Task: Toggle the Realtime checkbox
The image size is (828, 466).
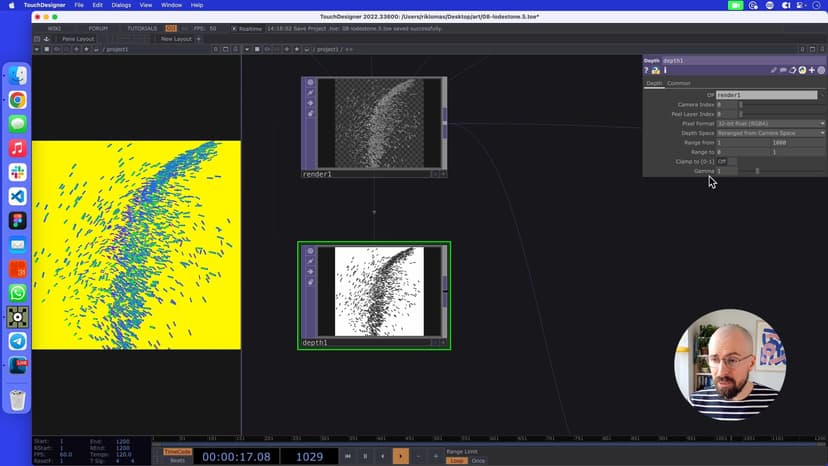Action: tap(234, 28)
